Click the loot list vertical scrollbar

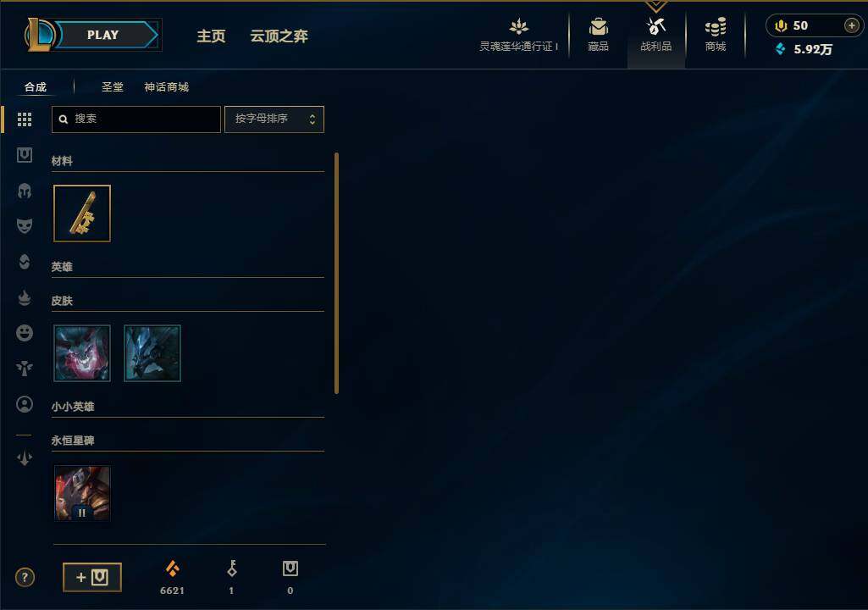(x=336, y=273)
